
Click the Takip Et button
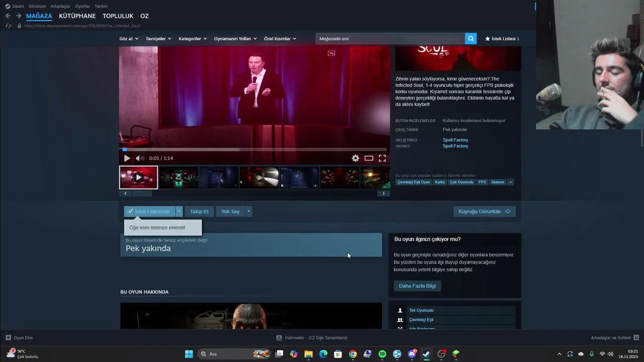pos(199,212)
